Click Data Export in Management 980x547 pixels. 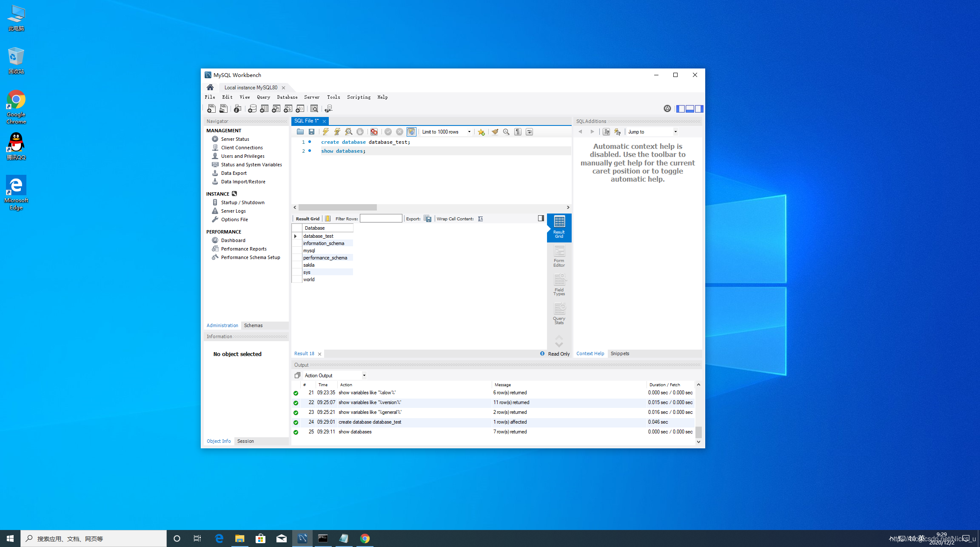point(234,173)
